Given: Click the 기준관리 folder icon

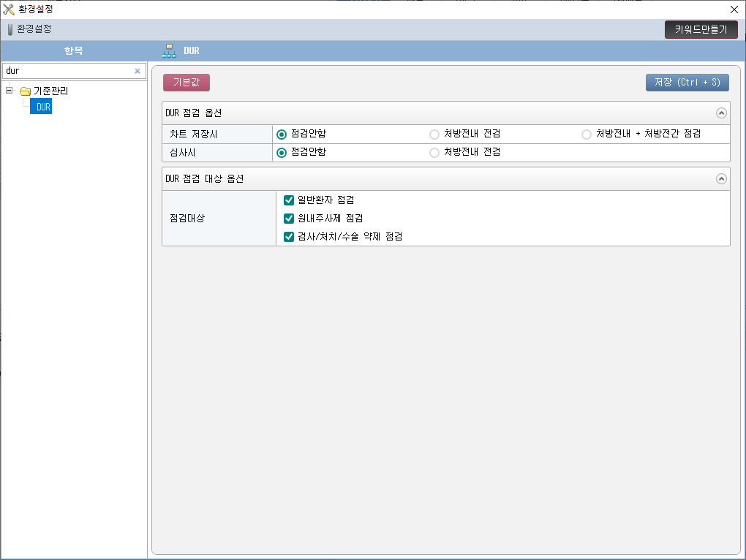Looking at the screenshot, I should [25, 91].
